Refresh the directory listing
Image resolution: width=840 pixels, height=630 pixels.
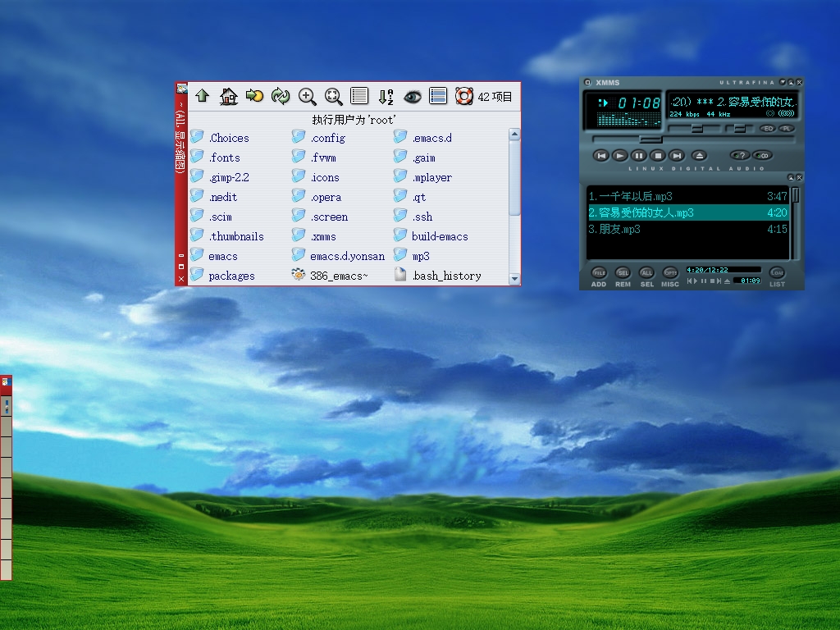pyautogui.click(x=281, y=96)
